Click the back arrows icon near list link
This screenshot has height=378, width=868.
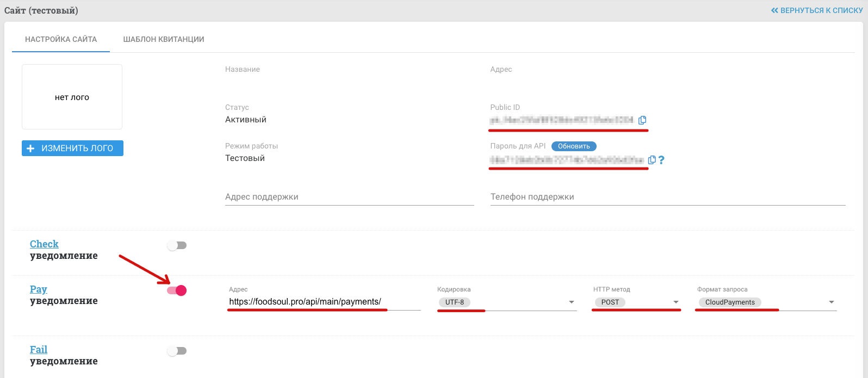774,10
